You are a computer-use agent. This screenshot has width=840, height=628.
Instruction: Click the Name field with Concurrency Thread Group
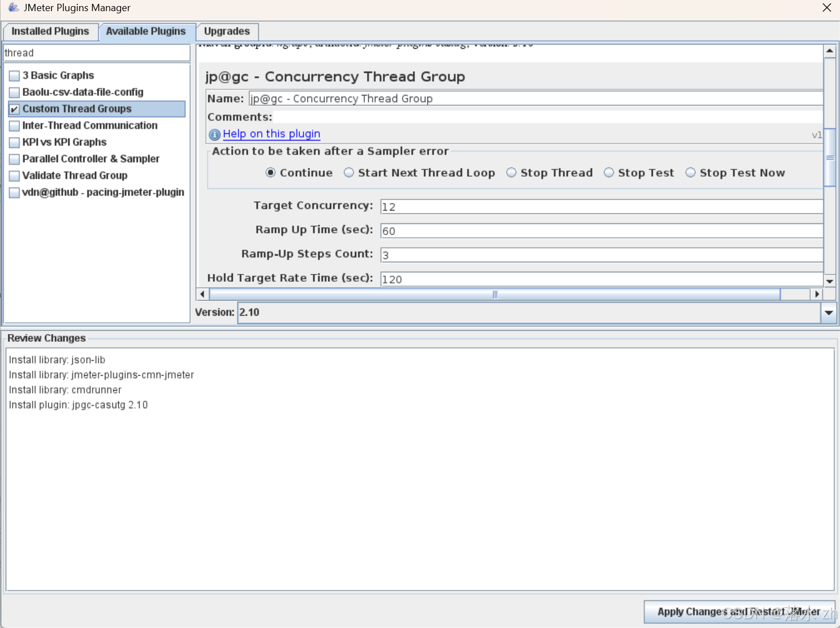[x=536, y=98]
